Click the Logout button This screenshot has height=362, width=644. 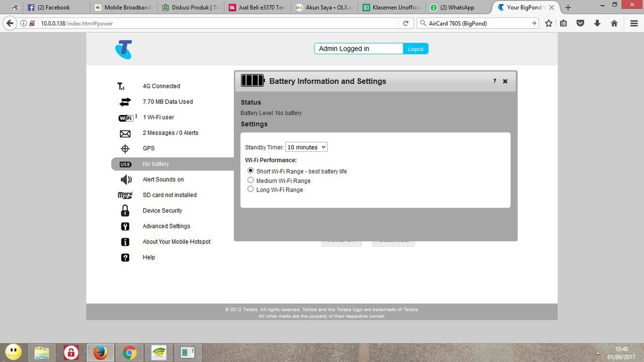point(415,49)
